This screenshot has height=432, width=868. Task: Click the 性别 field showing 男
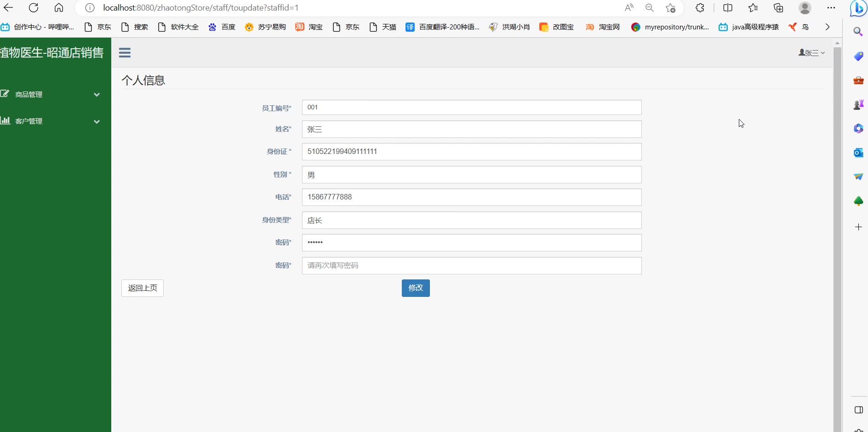click(472, 175)
